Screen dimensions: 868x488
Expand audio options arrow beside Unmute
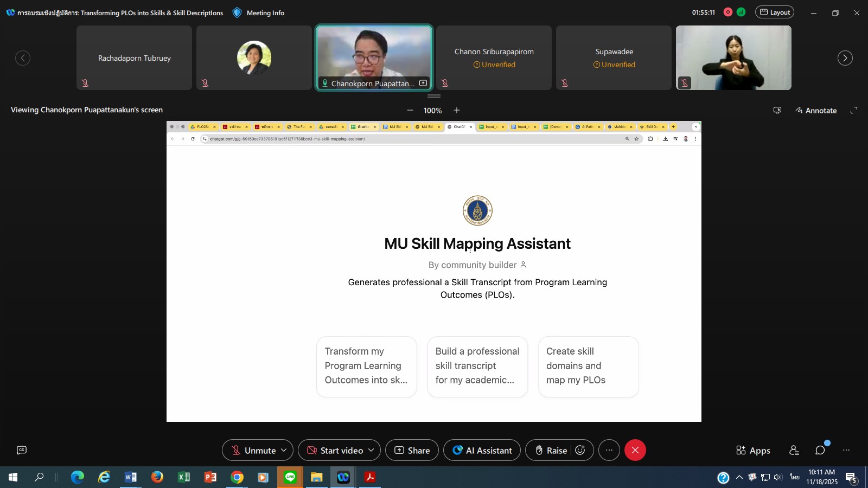point(284,450)
